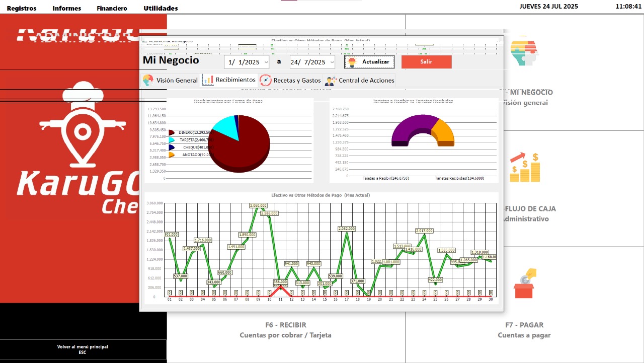Click the Visión General brain puzzle icon
This screenshot has width=644, height=363.
(148, 80)
